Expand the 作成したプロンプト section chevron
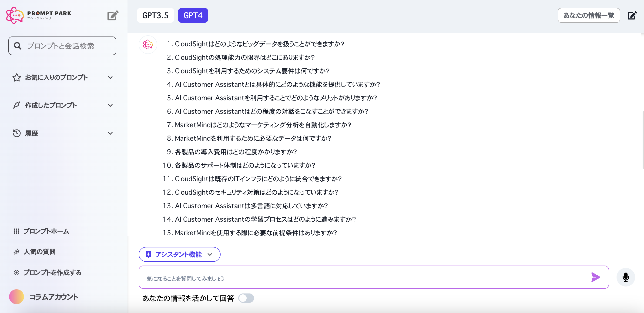This screenshot has width=644, height=313. [110, 105]
